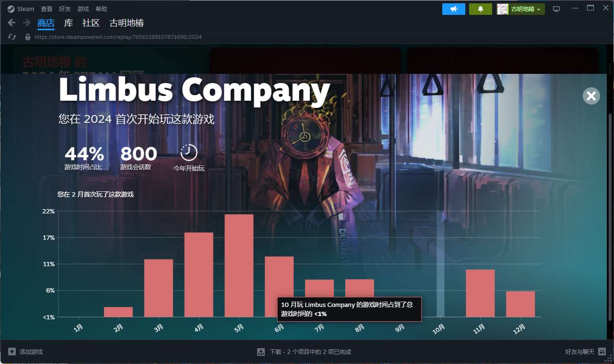Open Big Picture mode monitor icon
Screen dimensions: 614x364
[556, 9]
